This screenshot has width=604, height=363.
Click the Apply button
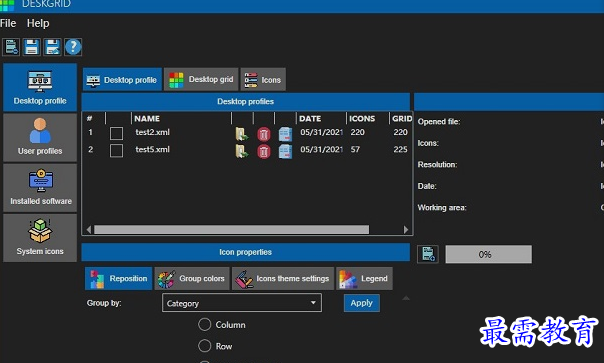(362, 303)
